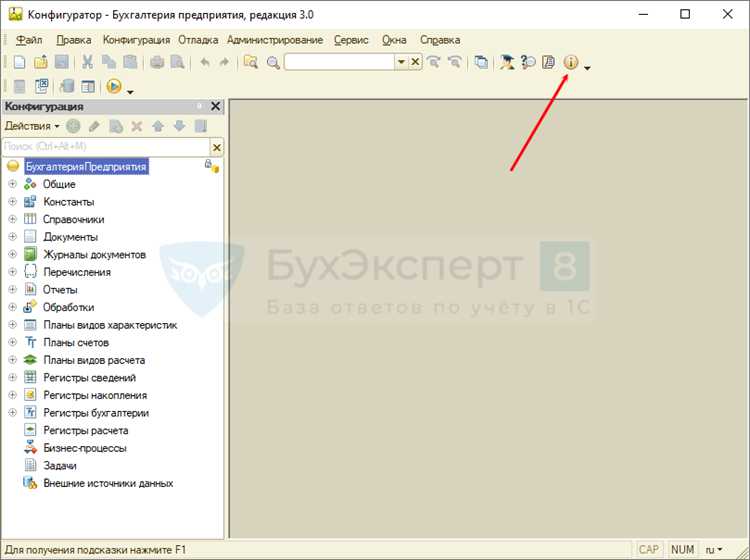Expand the Константы tree node
This screenshot has height=560, width=750.
pos(12,201)
